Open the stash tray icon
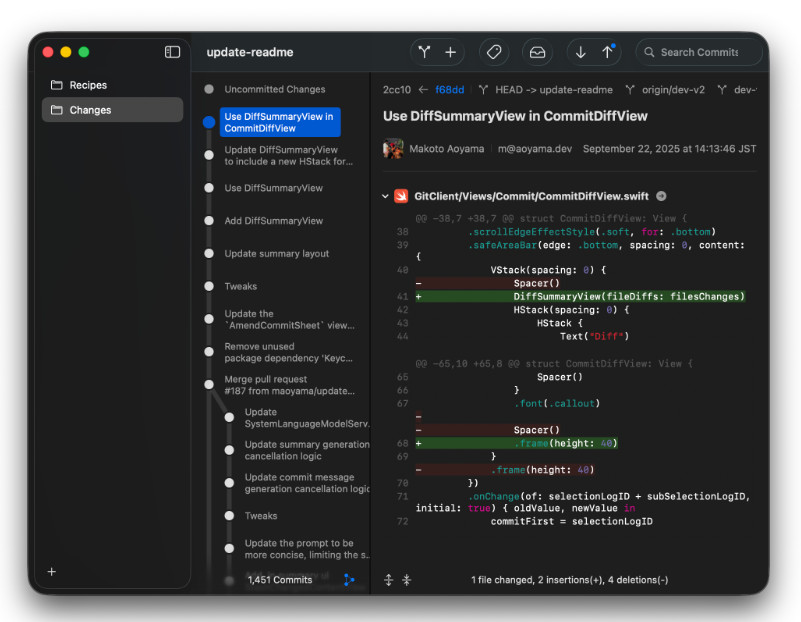The width and height of the screenshot is (801, 622). pyautogui.click(x=537, y=52)
